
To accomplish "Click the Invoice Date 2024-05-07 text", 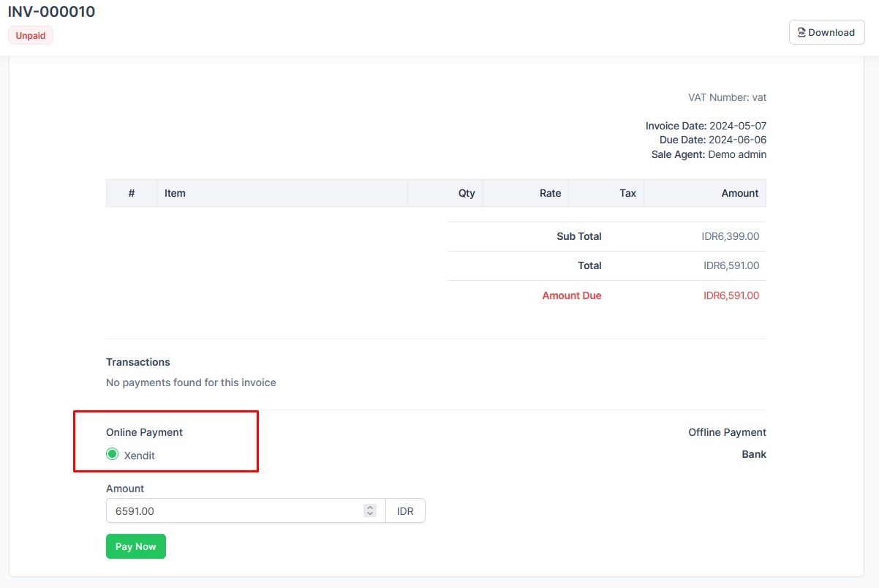I will pos(706,126).
